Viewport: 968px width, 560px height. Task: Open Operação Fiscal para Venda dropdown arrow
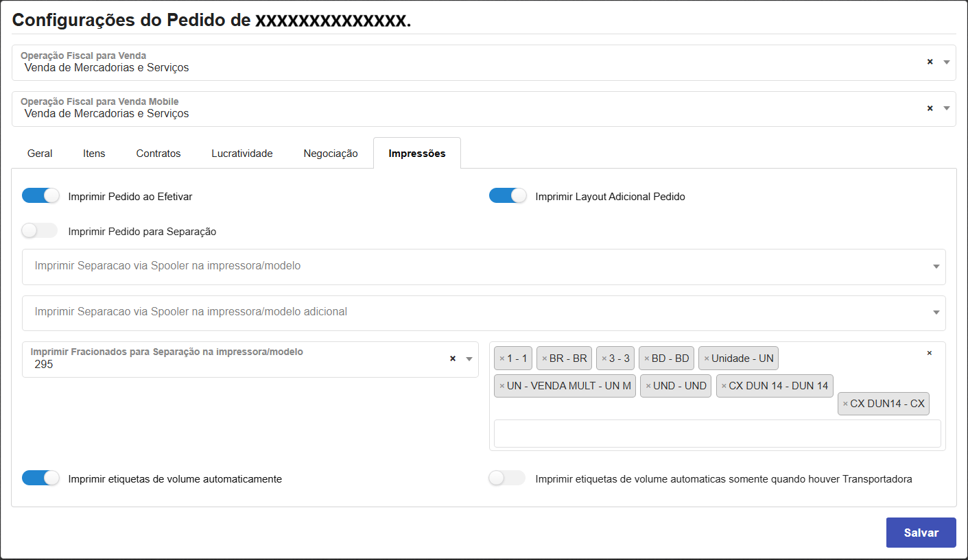pos(946,62)
